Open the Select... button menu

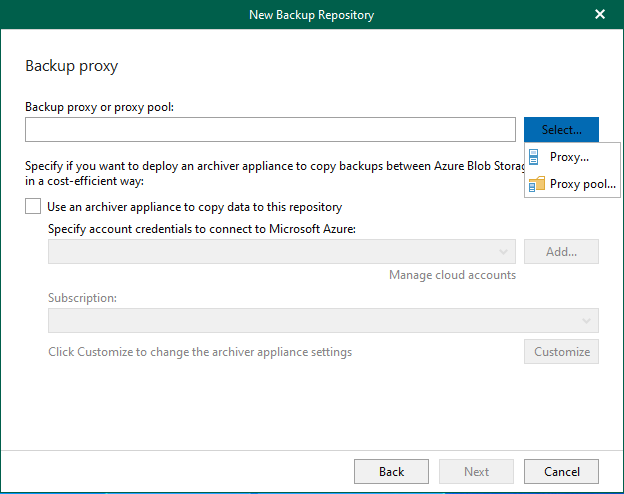pos(561,130)
